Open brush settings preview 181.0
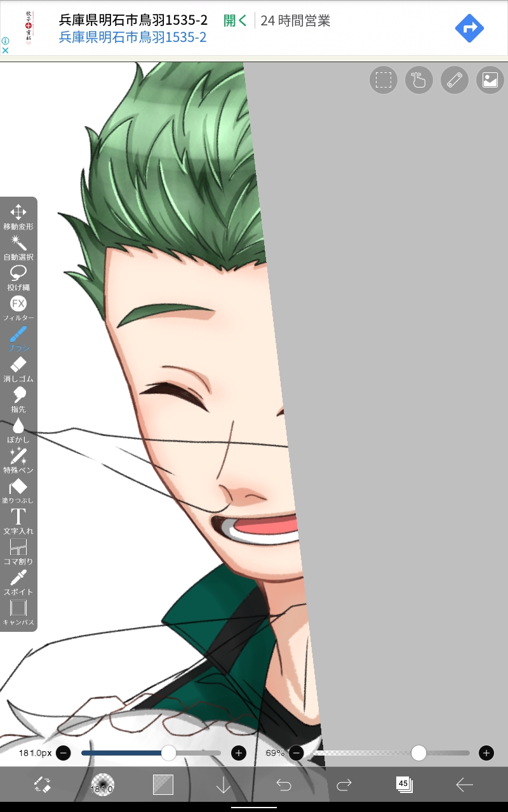This screenshot has width=508, height=812. [x=102, y=785]
